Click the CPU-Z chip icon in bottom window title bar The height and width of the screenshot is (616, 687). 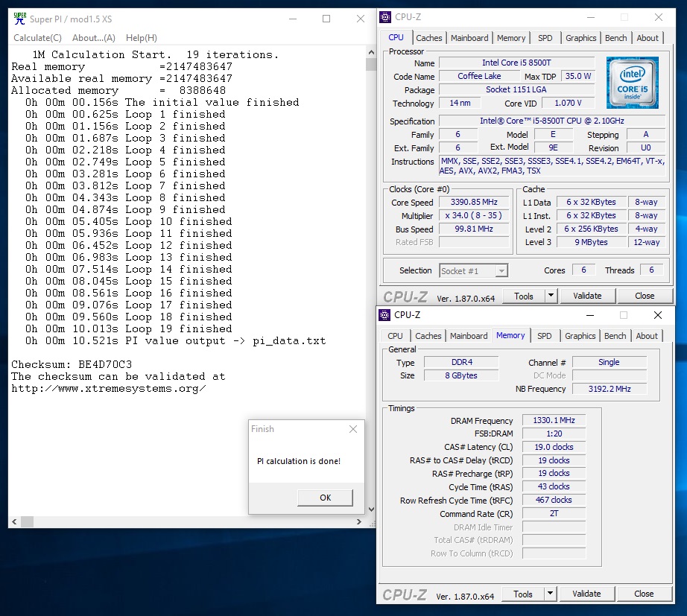click(384, 314)
